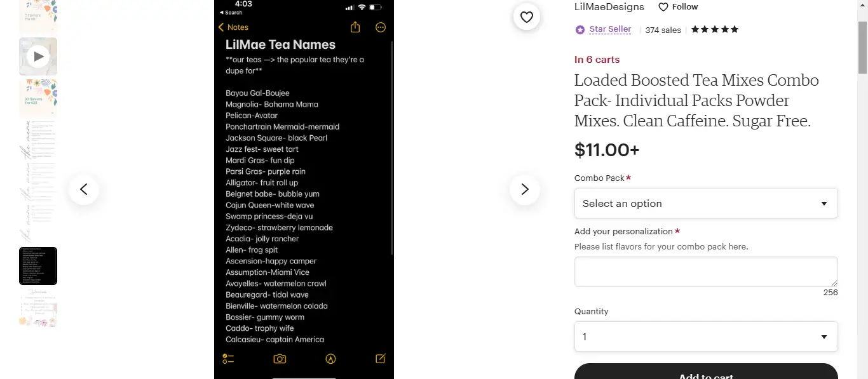Tap the checklist icon in Notes bottom toolbar

coord(228,359)
